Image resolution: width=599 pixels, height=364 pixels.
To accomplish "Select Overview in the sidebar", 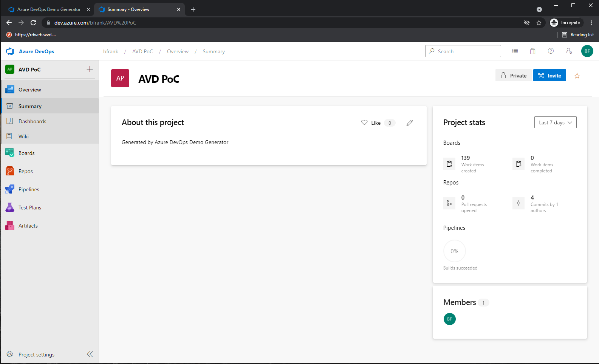I will [x=50, y=90].
